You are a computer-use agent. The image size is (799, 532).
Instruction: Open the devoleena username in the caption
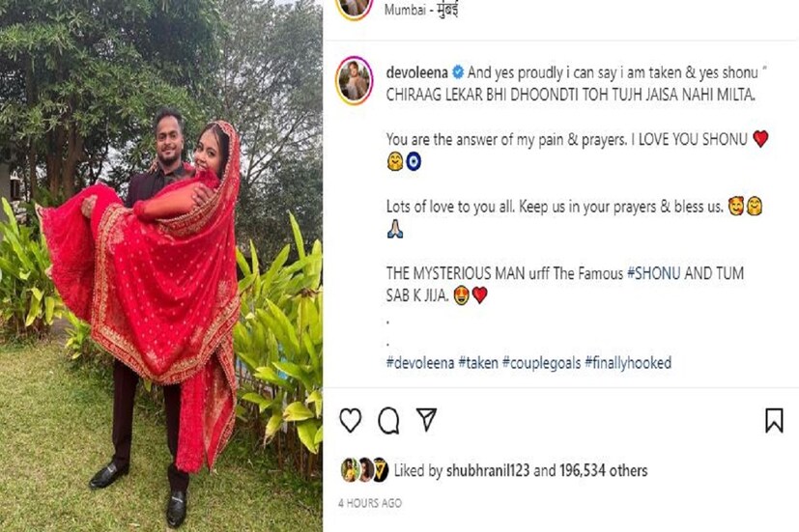[417, 71]
